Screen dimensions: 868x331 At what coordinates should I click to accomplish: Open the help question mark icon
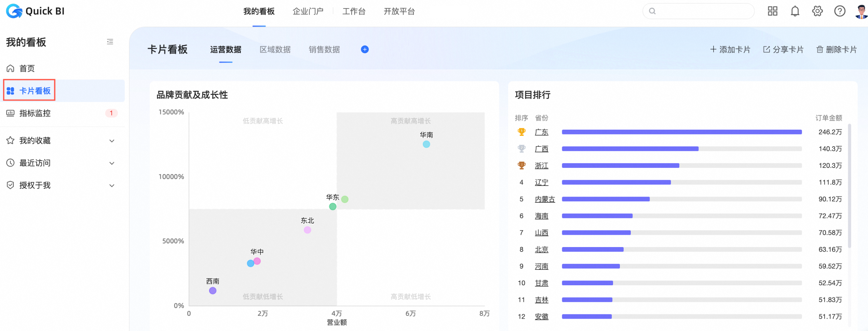[x=840, y=11]
